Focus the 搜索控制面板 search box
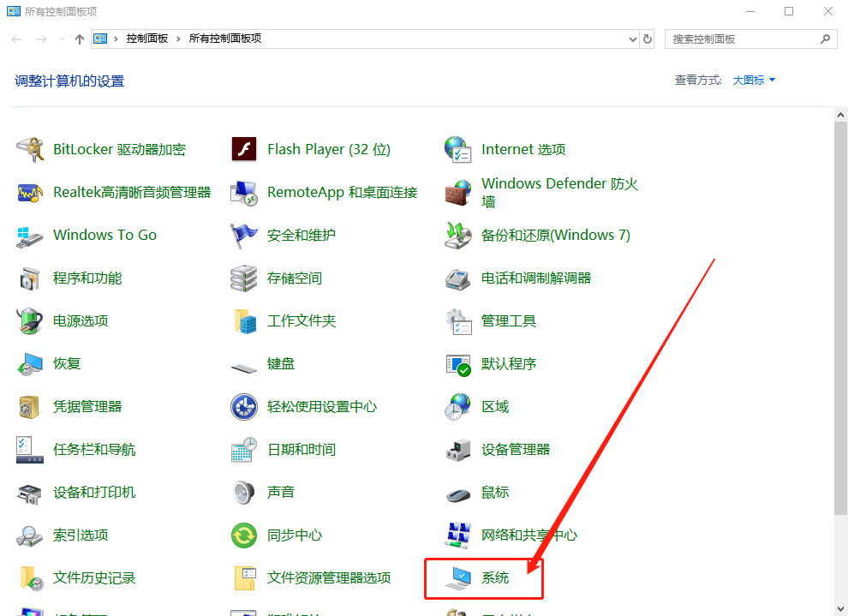The image size is (848, 616). point(750,39)
